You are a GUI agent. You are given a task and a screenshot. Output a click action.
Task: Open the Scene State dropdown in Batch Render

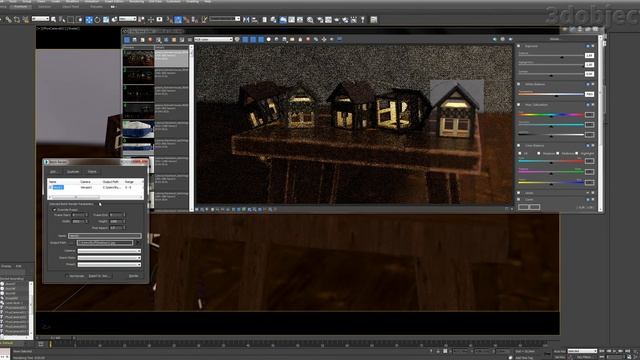click(109, 258)
